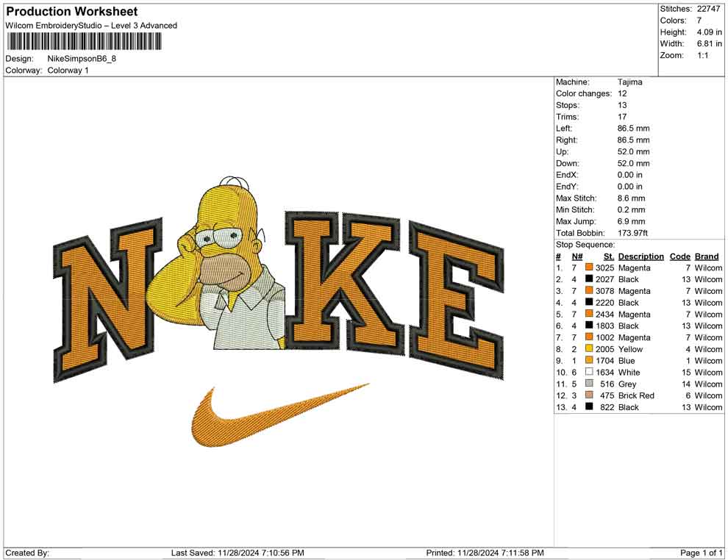Click the Colorway 1 value
This screenshot has width=728, height=560.
[x=68, y=70]
